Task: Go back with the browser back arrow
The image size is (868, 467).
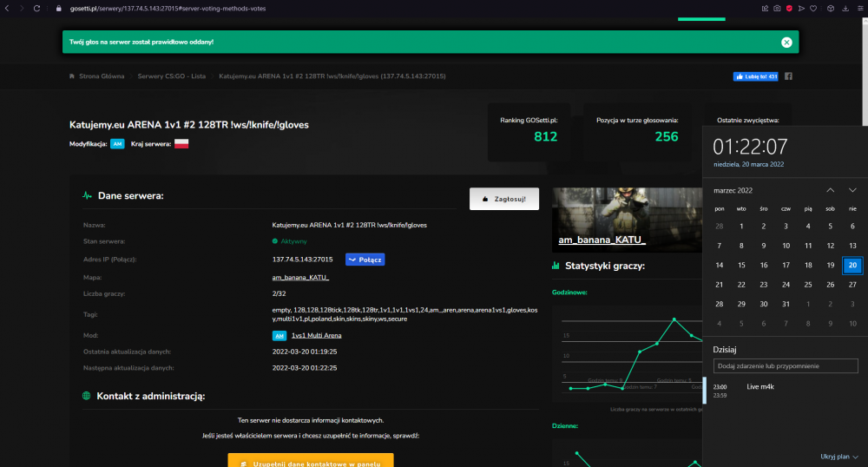Action: click(7, 9)
